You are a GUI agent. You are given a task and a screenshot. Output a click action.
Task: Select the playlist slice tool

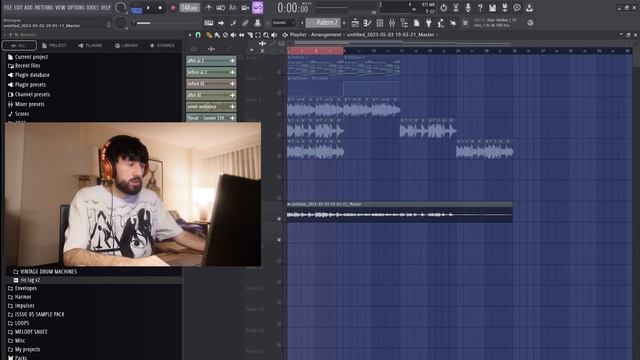click(250, 35)
